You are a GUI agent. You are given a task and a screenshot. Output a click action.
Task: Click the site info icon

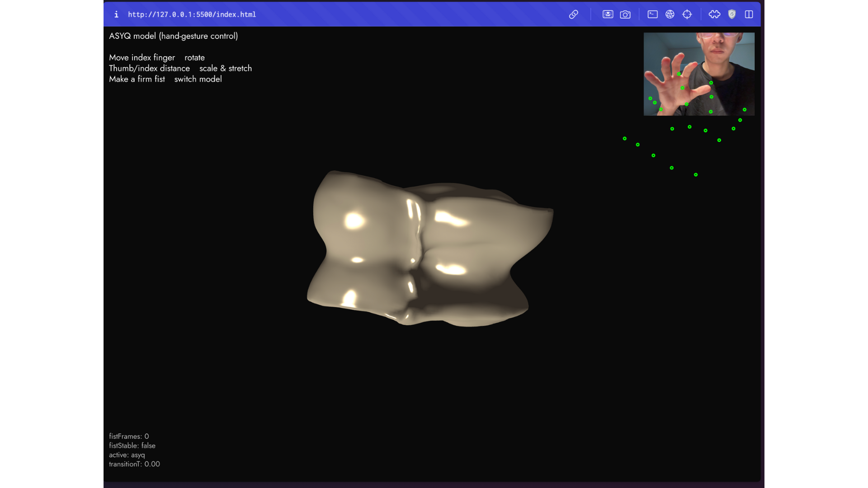pyautogui.click(x=116, y=14)
